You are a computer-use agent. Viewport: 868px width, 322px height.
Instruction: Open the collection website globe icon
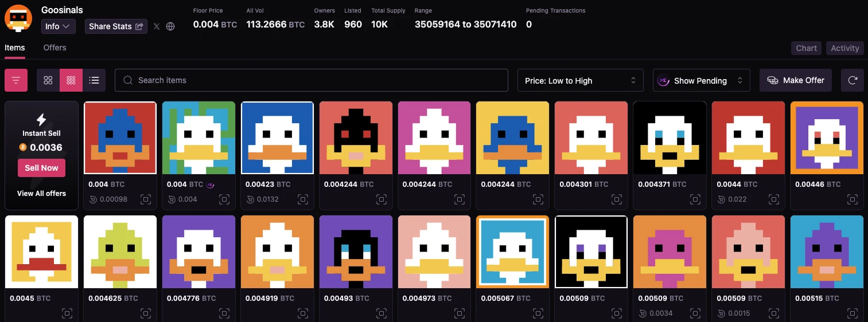click(170, 26)
